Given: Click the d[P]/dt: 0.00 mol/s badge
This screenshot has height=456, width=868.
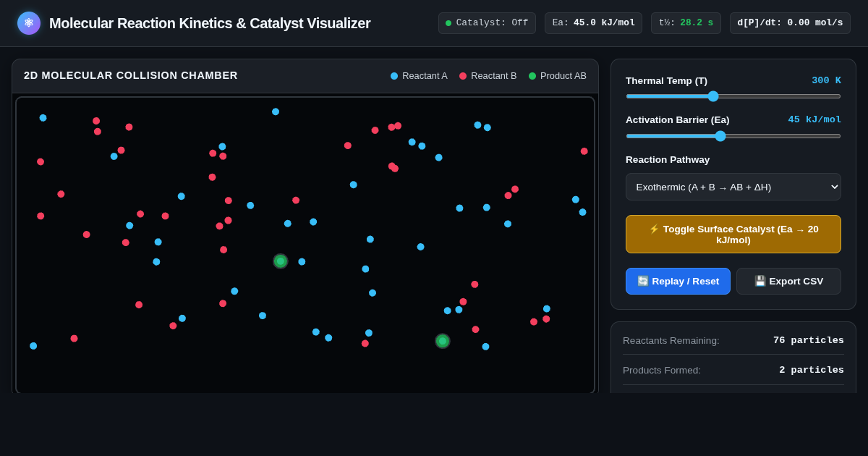Looking at the screenshot, I should click(x=790, y=23).
